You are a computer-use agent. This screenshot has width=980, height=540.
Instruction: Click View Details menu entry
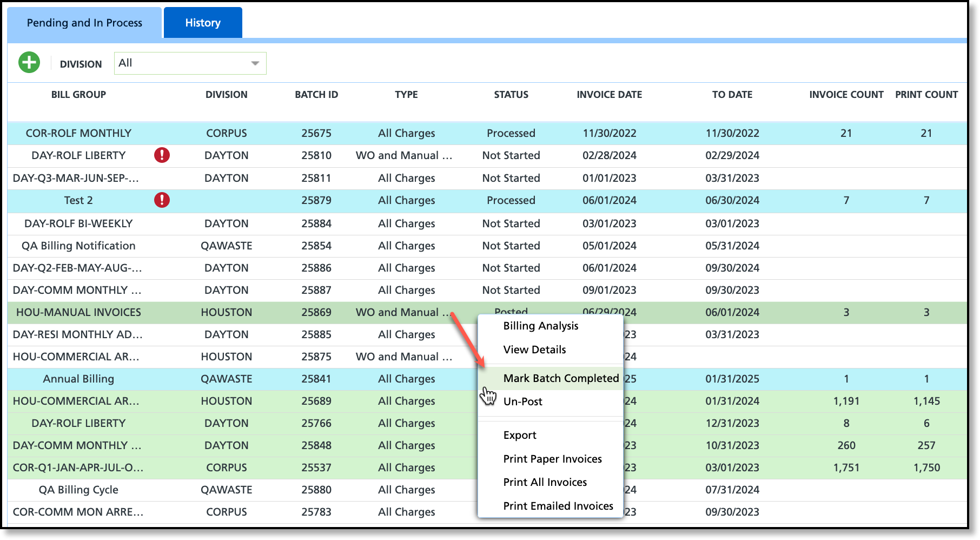tap(534, 350)
